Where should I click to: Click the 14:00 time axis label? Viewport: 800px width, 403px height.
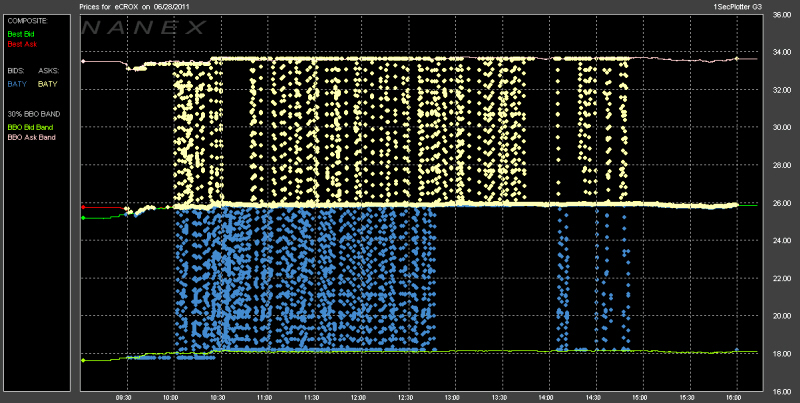546,397
